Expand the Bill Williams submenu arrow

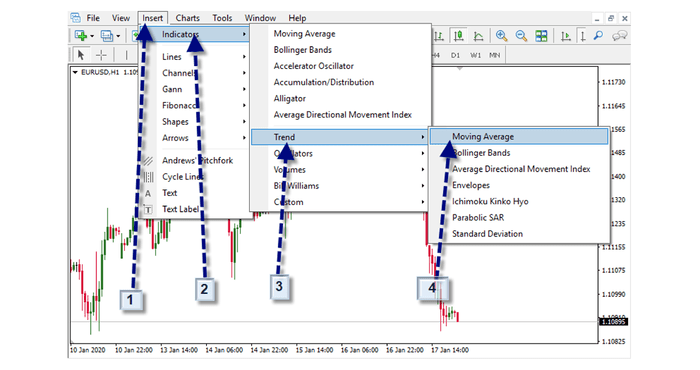(422, 186)
